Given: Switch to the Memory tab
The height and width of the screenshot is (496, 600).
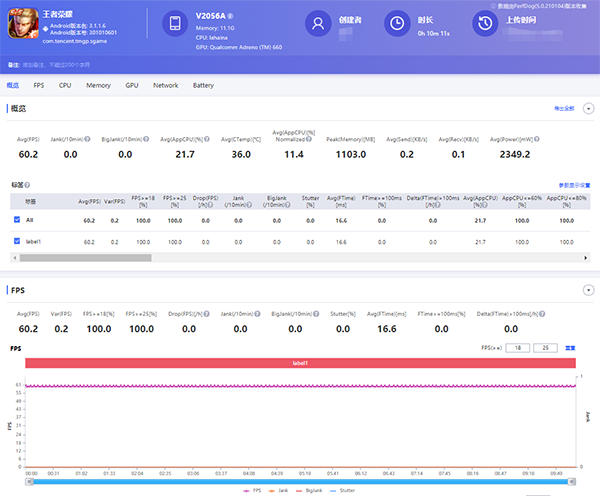Looking at the screenshot, I should click(98, 86).
